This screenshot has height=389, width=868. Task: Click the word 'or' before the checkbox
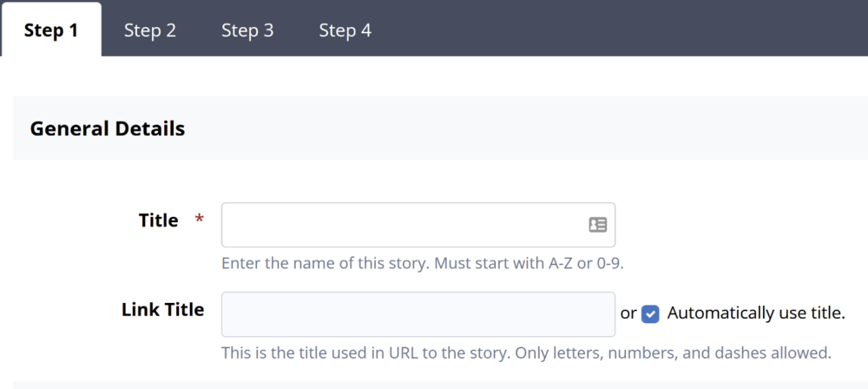[x=628, y=313]
